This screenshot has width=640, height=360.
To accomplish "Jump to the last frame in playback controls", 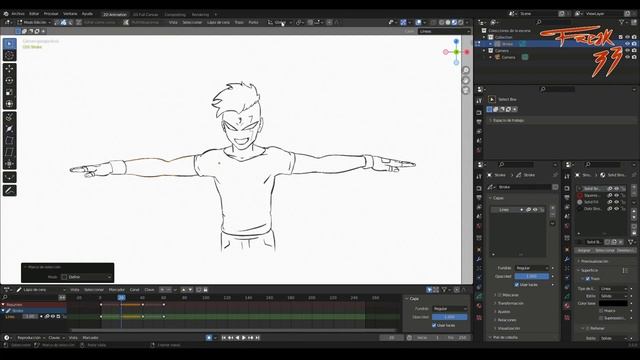I will pyautogui.click(x=258, y=338).
